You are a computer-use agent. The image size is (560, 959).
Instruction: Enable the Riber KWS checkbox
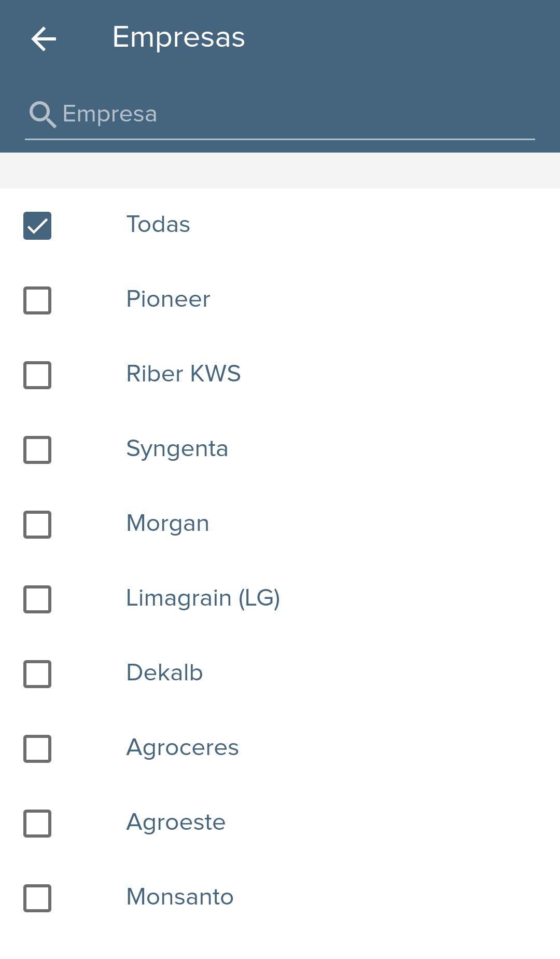tap(37, 375)
